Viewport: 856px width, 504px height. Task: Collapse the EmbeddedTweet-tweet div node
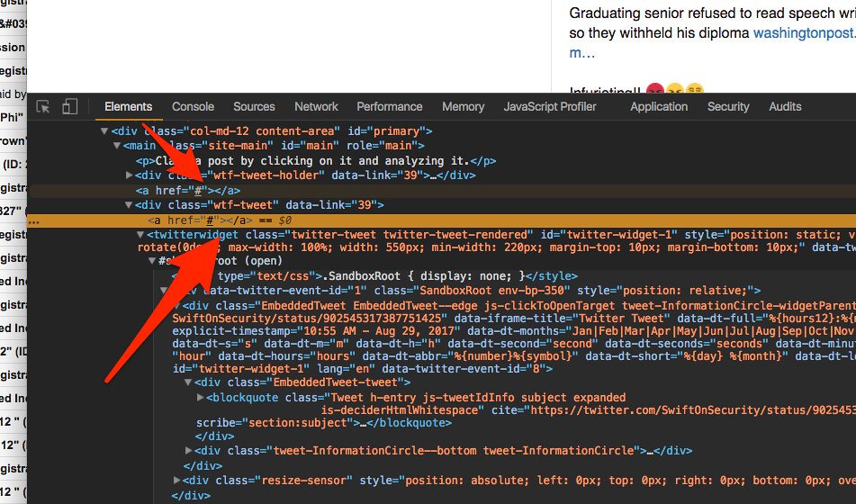tap(188, 382)
